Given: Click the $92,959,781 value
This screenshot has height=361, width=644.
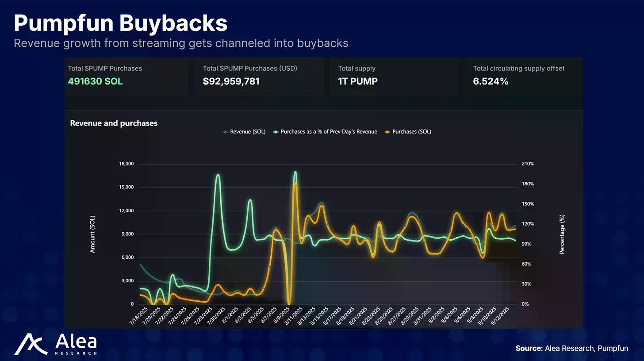Looking at the screenshot, I should click(231, 81).
